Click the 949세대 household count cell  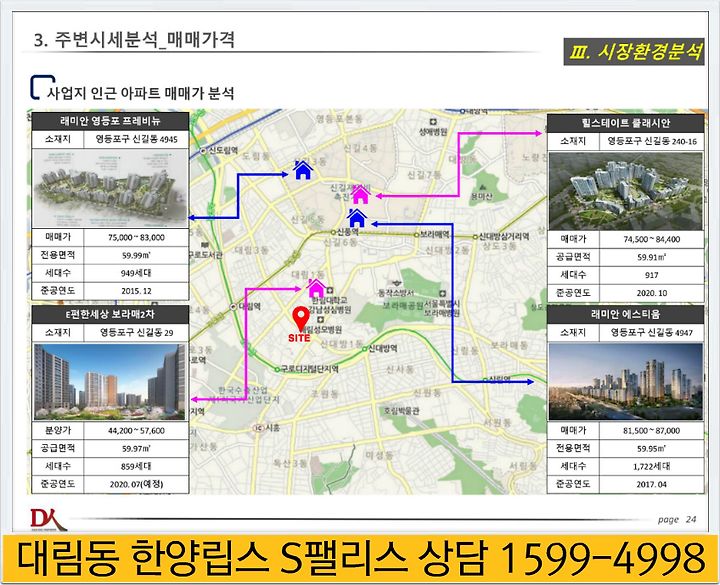[136, 273]
